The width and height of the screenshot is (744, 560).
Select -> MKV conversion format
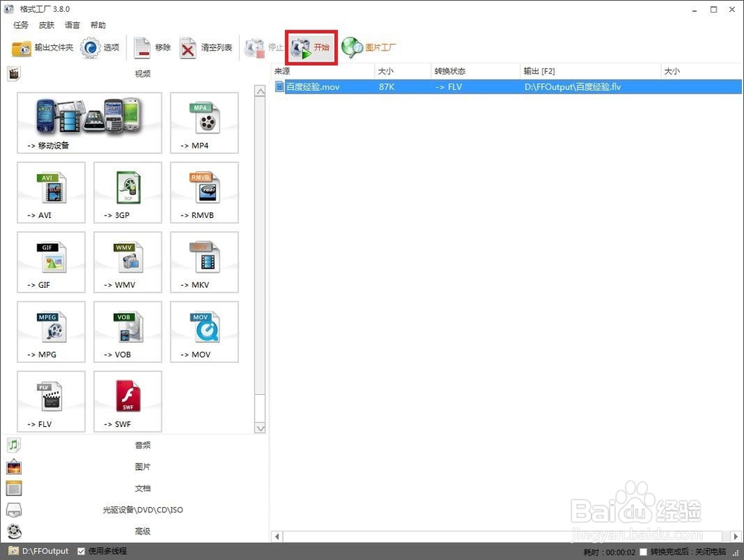click(x=205, y=263)
